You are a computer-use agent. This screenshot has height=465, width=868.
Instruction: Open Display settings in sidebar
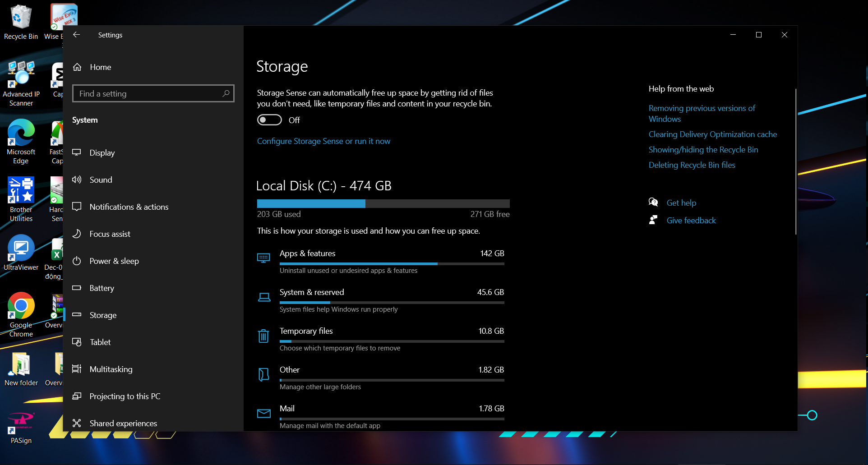(x=153, y=153)
